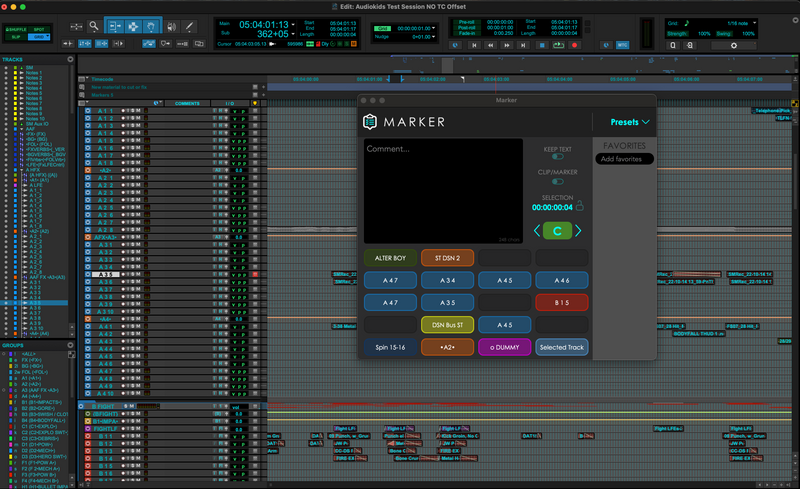Select the Pencil tool
This screenshot has width=800, height=489.
[x=189, y=26]
